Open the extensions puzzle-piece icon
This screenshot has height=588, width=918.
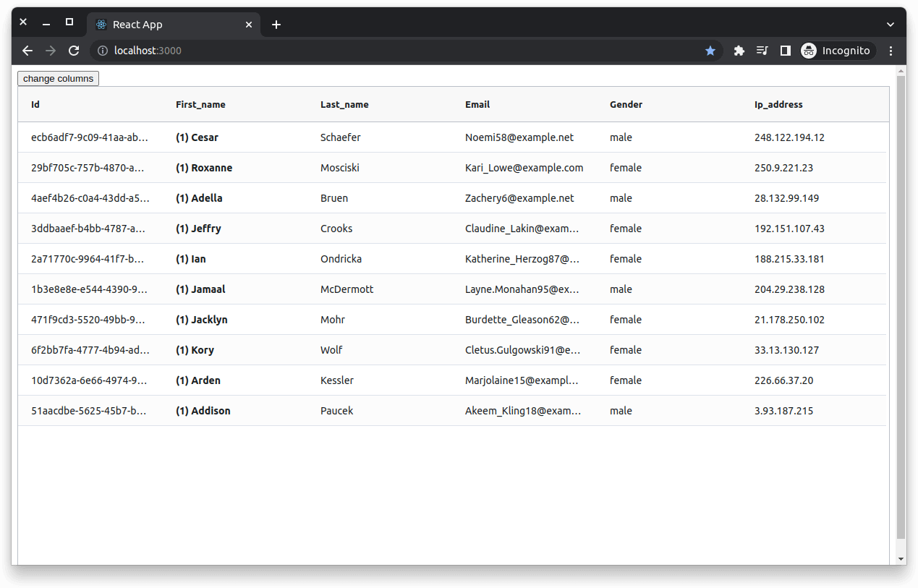pos(739,51)
